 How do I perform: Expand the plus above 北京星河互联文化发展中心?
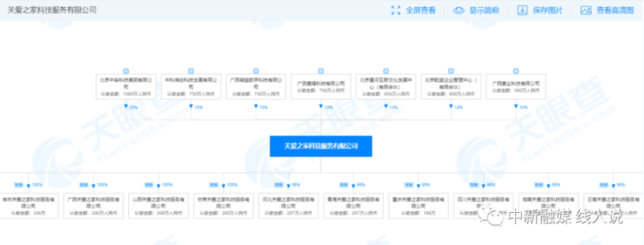386,71
